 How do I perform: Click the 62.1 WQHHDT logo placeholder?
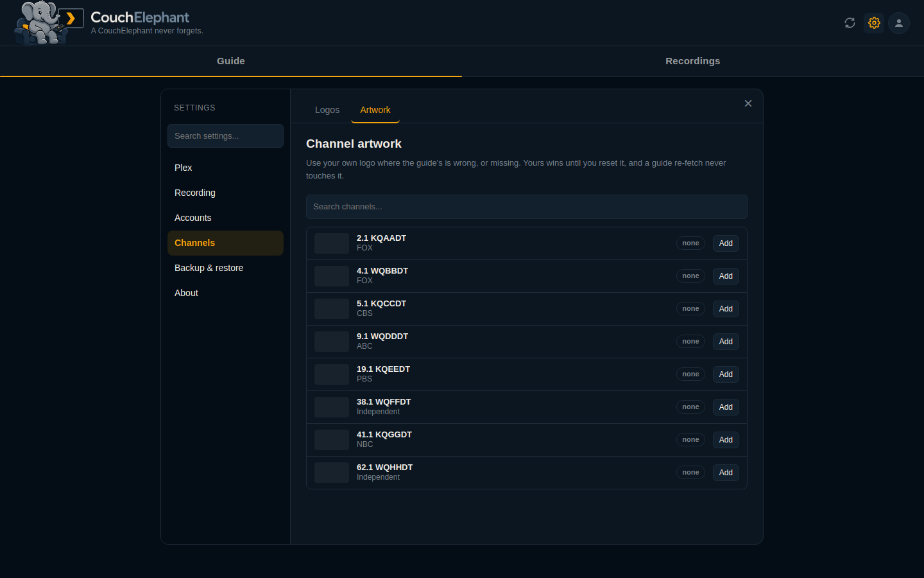332,473
